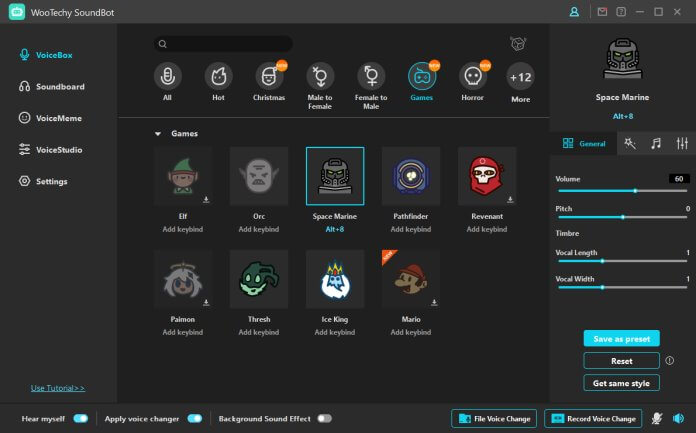Switch to the General tab
This screenshot has height=433, width=696.
[x=584, y=143]
